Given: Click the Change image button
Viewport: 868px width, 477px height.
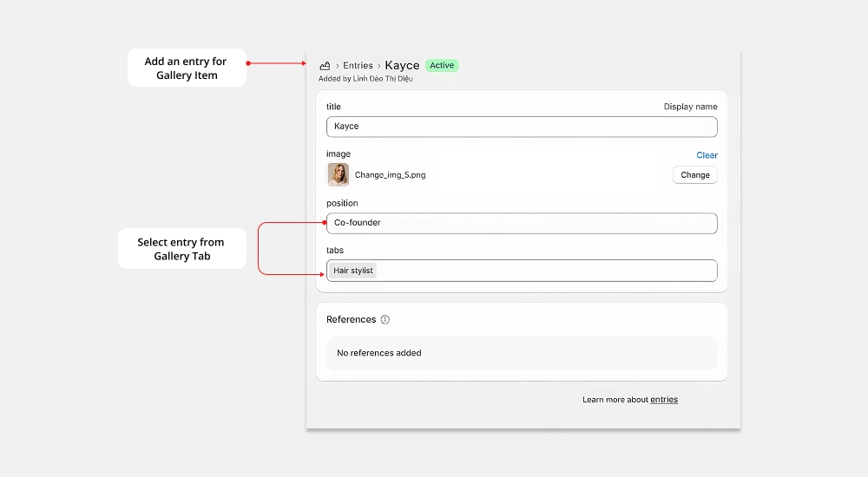Looking at the screenshot, I should [x=694, y=175].
